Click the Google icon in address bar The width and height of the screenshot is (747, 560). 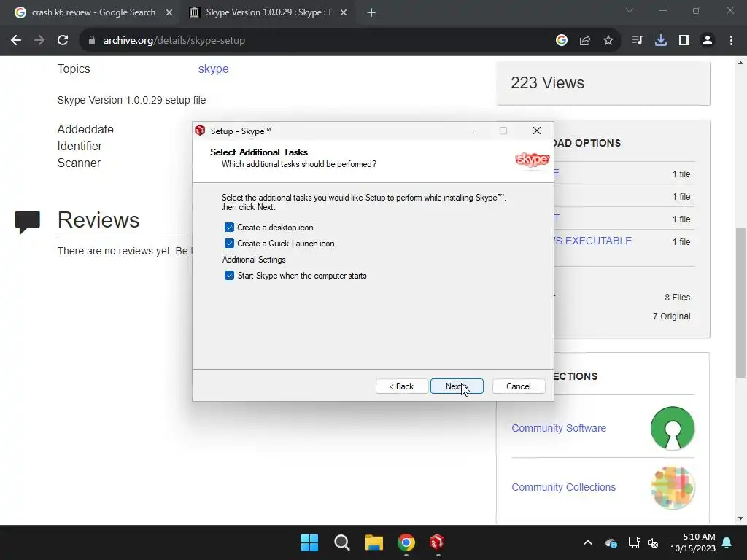point(562,41)
